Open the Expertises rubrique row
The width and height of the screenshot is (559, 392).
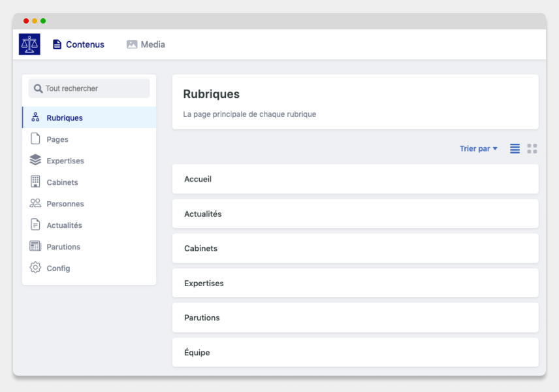(x=355, y=283)
